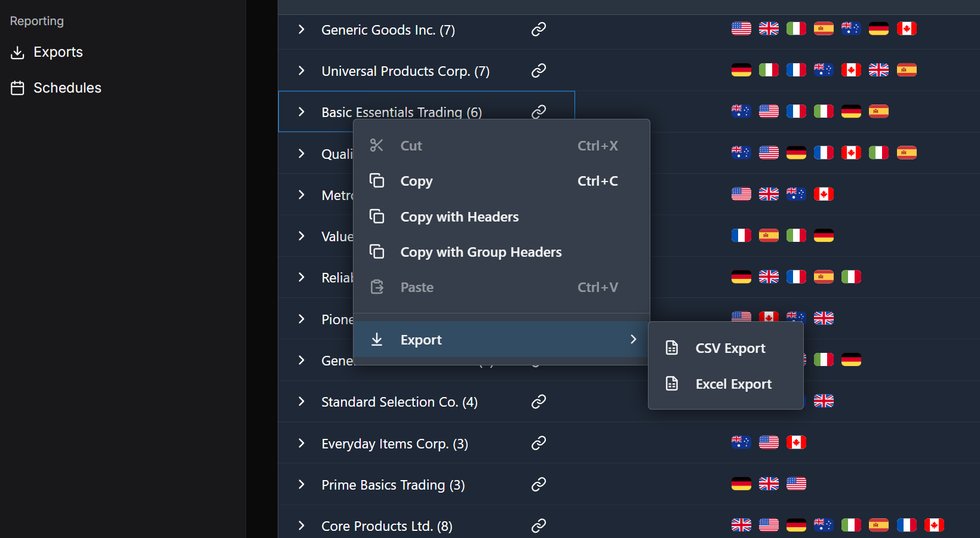The height and width of the screenshot is (538, 980).
Task: Click the Germany flag in Prime Basics Trading row
Action: [x=741, y=484]
